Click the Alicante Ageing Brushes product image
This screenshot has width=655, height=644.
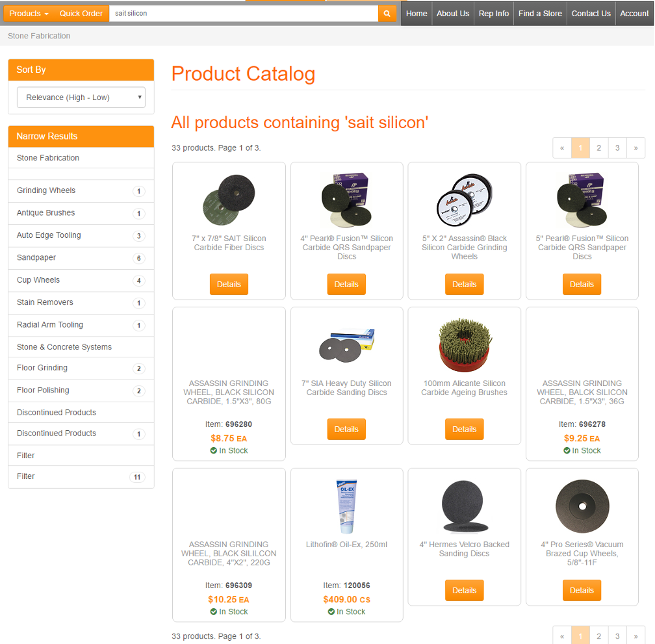465,345
